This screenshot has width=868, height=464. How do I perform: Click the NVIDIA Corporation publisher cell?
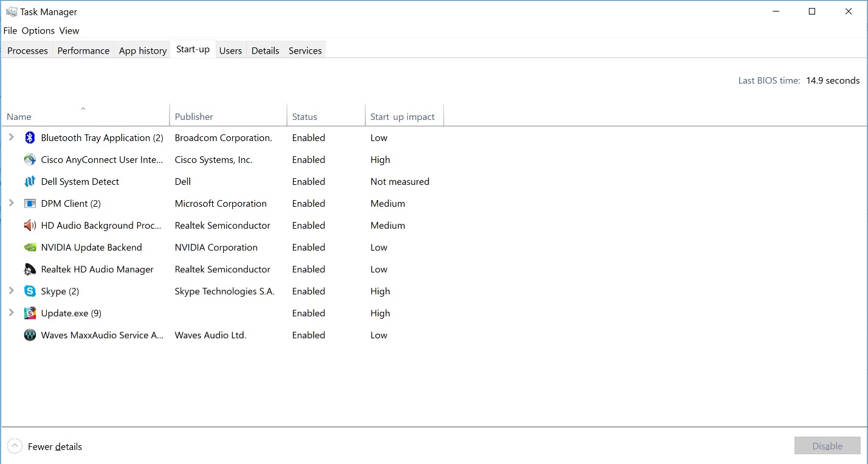(216, 248)
